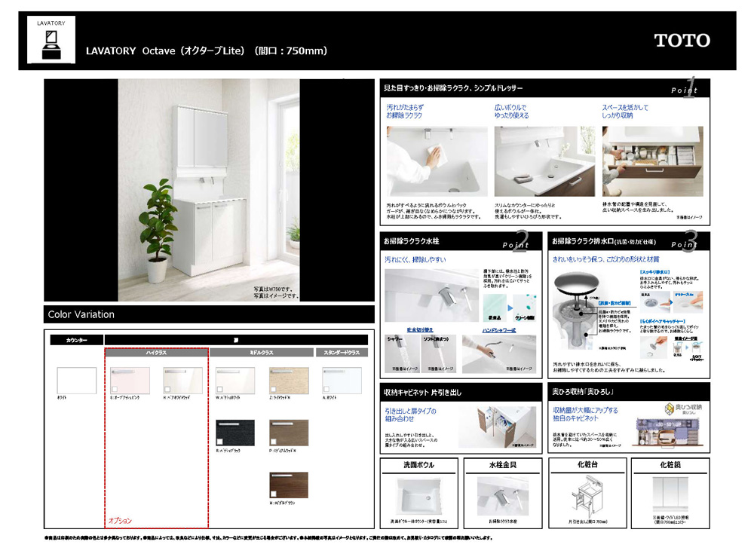Click the open drawer storage photo
This screenshot has width=754, height=560.
pyautogui.click(x=652, y=161)
